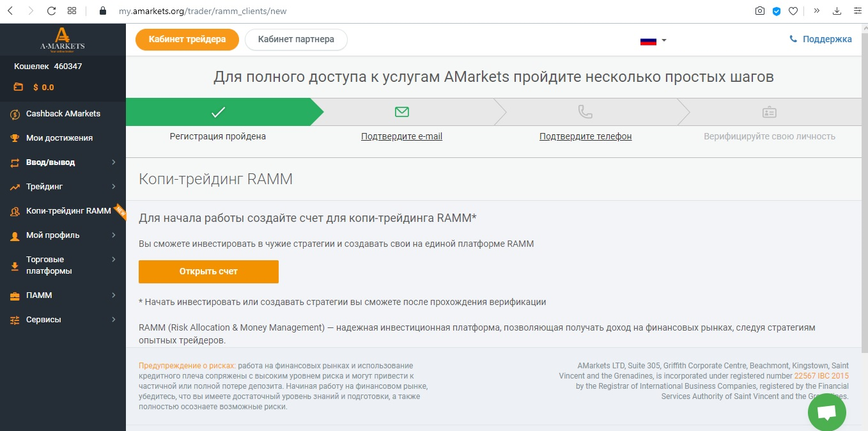Click Подтвердите e-mail link
This screenshot has height=431, width=868.
[x=401, y=136]
